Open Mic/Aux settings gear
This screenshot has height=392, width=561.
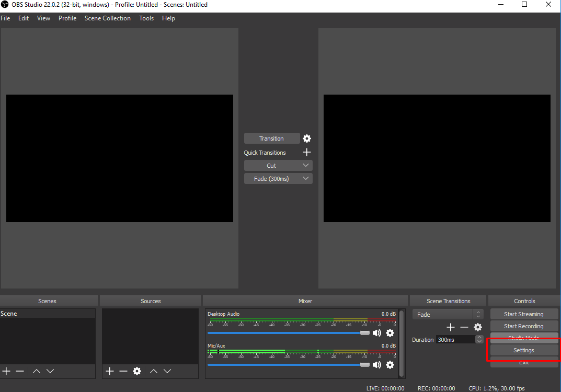[x=390, y=365]
